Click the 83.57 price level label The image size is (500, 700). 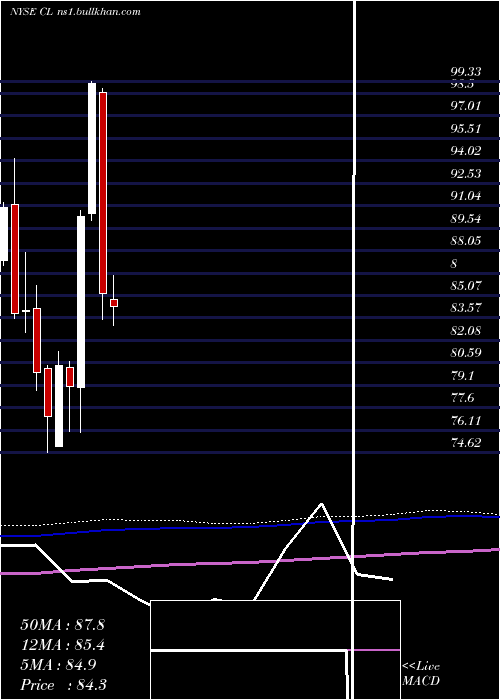[x=466, y=308]
